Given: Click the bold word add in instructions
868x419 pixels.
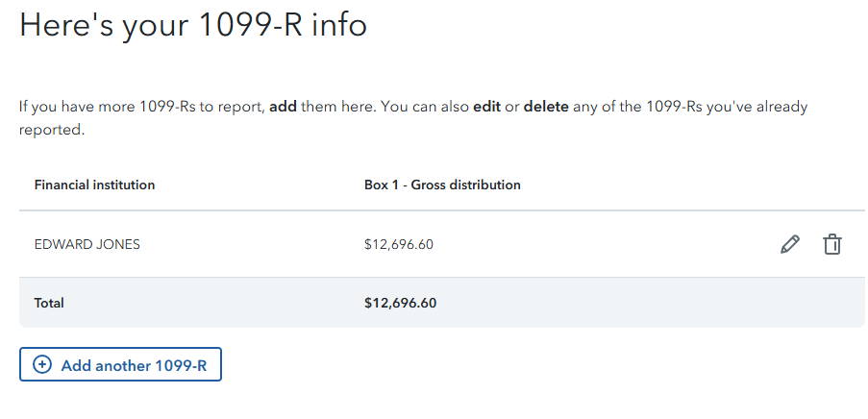Looking at the screenshot, I should pos(283,107).
